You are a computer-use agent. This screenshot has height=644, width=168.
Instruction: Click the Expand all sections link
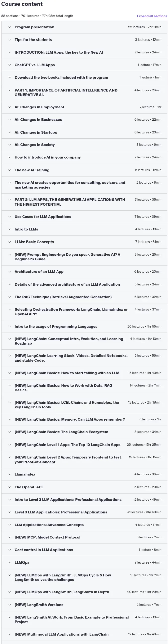coord(152,16)
